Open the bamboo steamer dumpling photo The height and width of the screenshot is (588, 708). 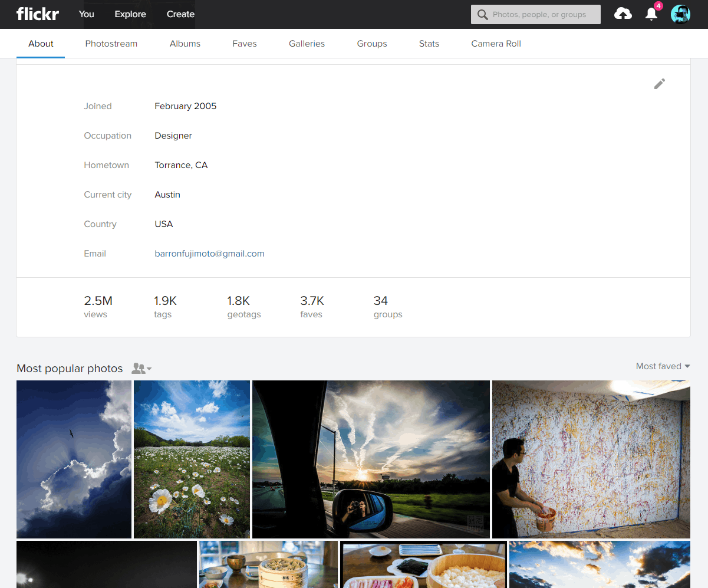268,564
